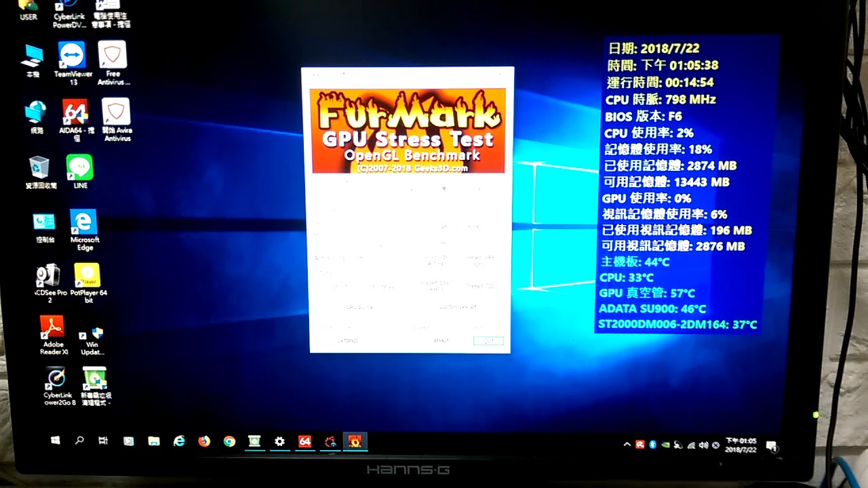Open the Microsoft Edge desktop shortcut
The image size is (868, 488).
pyautogui.click(x=84, y=230)
